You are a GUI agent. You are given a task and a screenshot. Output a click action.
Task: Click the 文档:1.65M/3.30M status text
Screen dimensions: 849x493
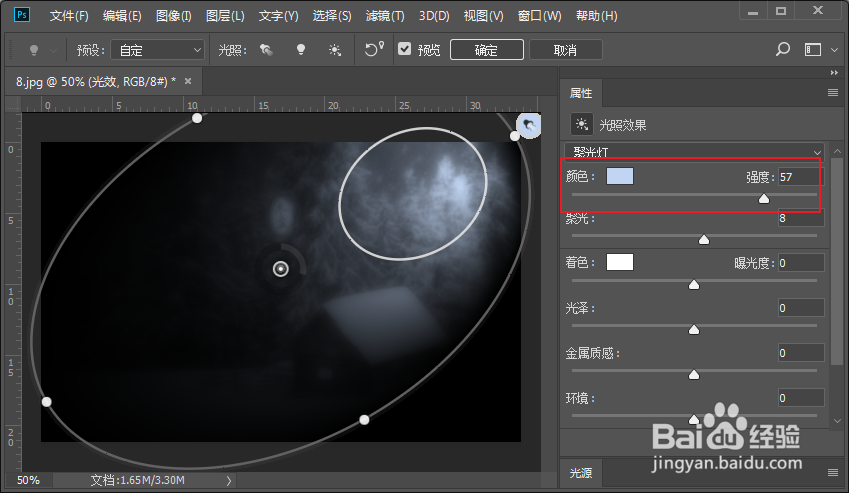(x=138, y=480)
